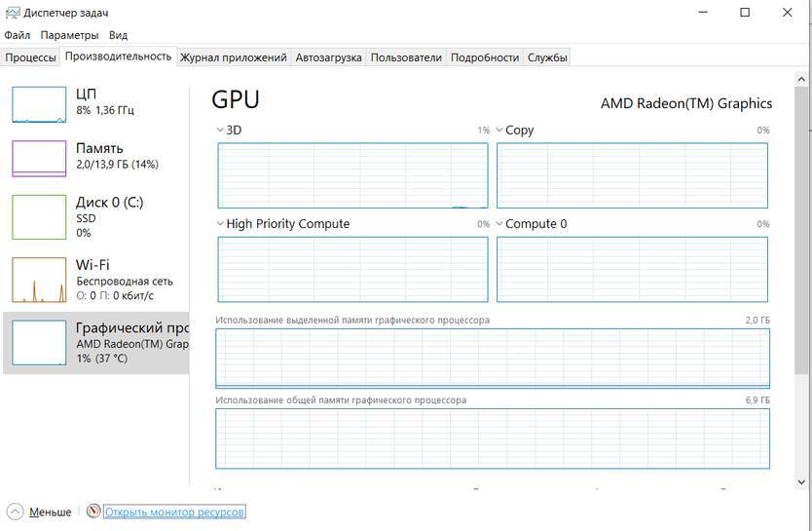Click the Диск 0 (C:) graph icon

[x=39, y=216]
